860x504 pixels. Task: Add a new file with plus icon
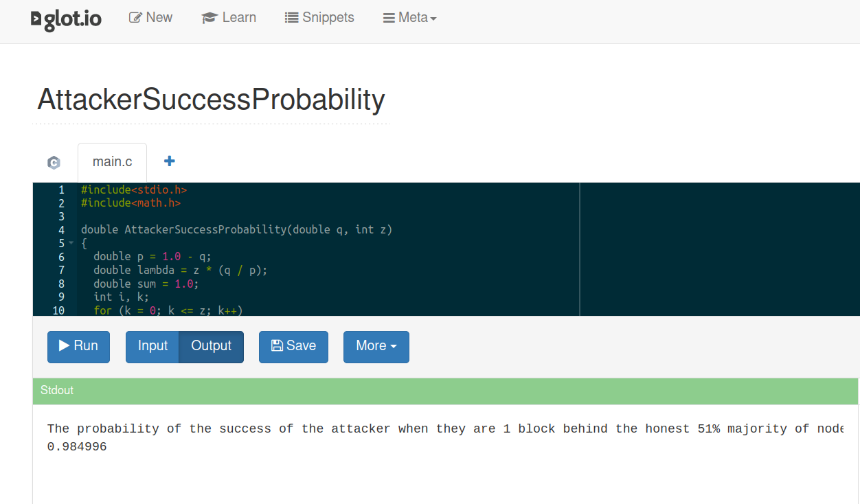point(169,161)
